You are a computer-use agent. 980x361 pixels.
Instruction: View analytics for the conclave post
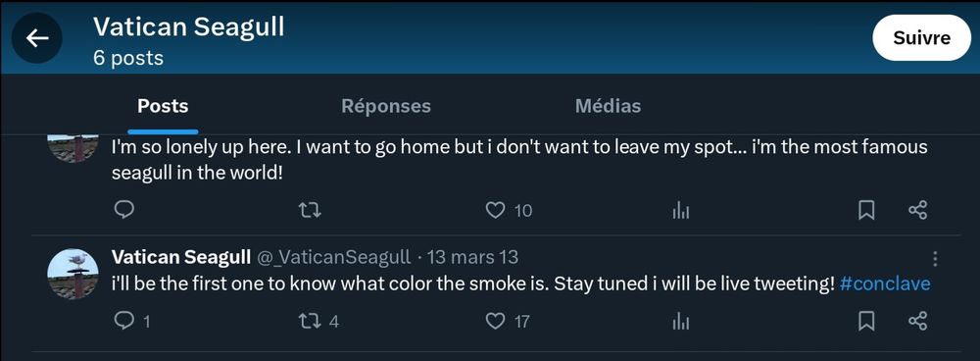tap(681, 322)
